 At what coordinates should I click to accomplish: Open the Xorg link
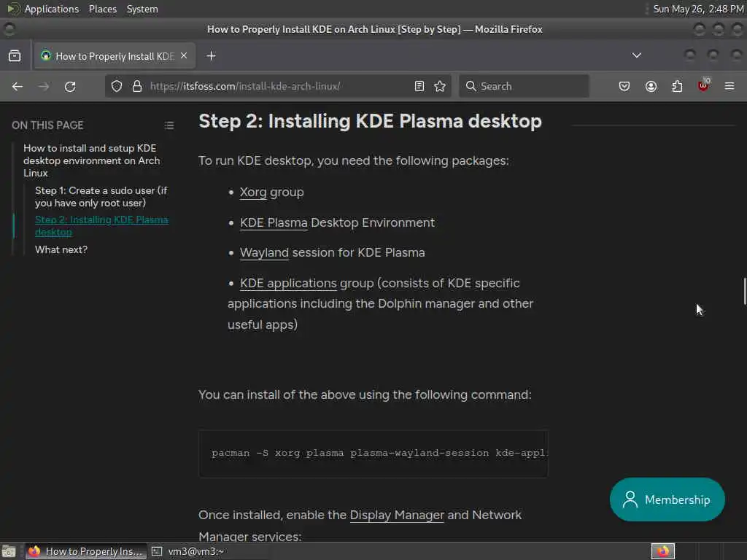pyautogui.click(x=253, y=192)
